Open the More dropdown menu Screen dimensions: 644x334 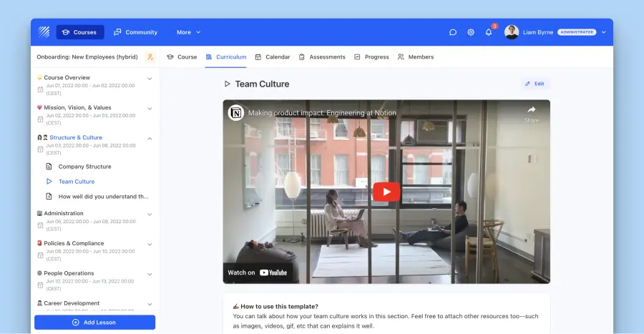point(188,32)
